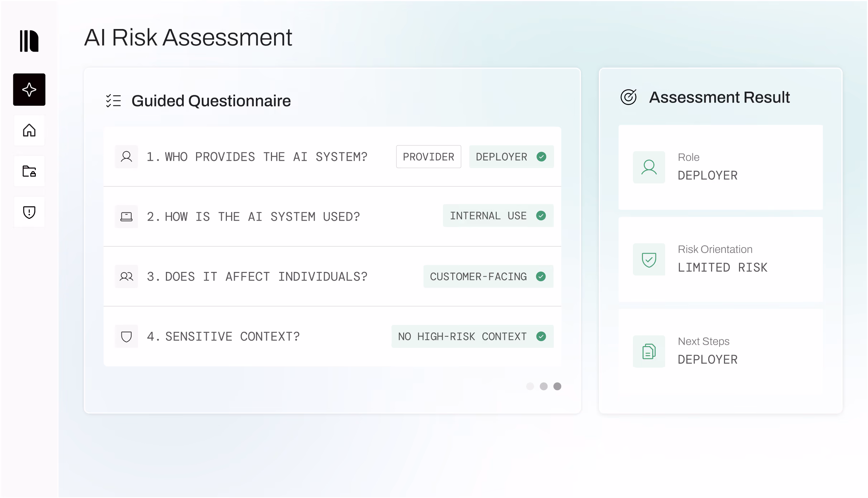This screenshot has width=868, height=498.
Task: Click the app logo at top of sidebar
Action: (x=29, y=41)
